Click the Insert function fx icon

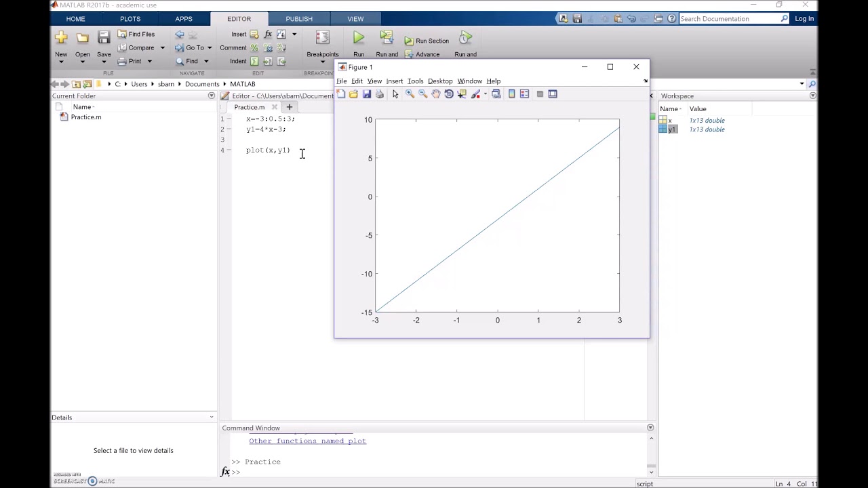click(x=268, y=34)
